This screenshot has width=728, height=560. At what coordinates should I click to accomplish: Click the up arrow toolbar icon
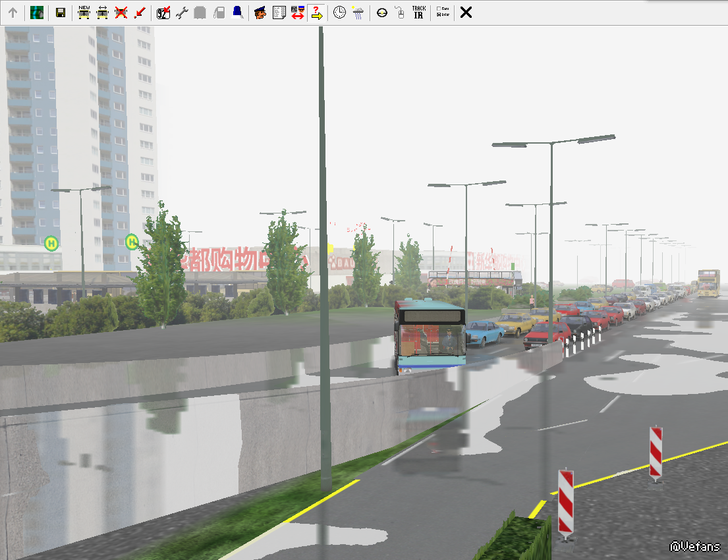click(13, 13)
